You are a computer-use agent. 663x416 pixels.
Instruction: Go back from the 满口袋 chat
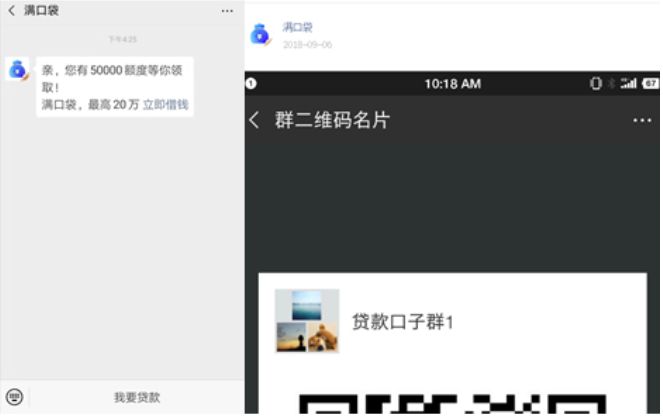11,11
